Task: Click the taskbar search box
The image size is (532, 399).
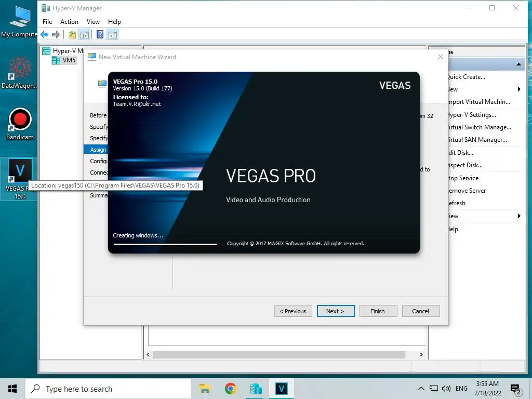Action: point(108,389)
